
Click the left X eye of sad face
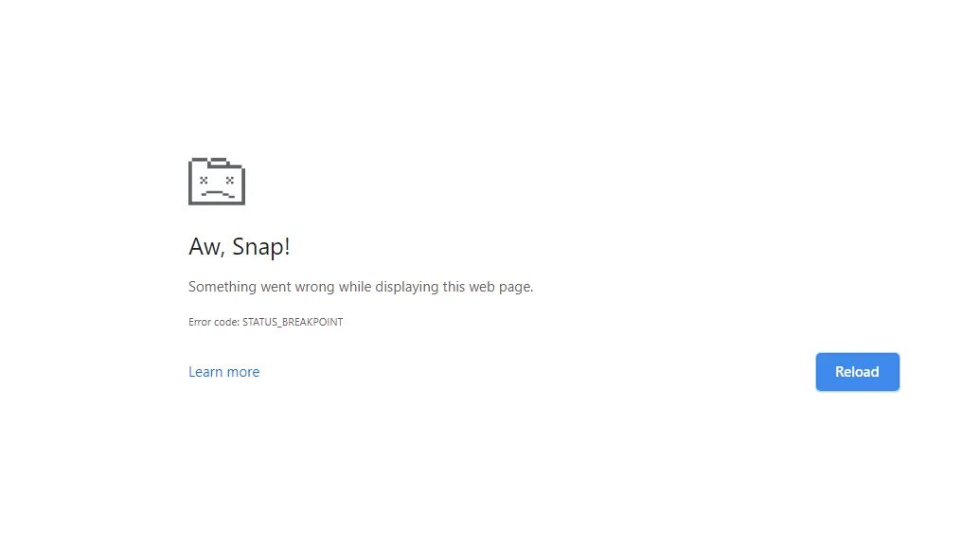tap(204, 180)
